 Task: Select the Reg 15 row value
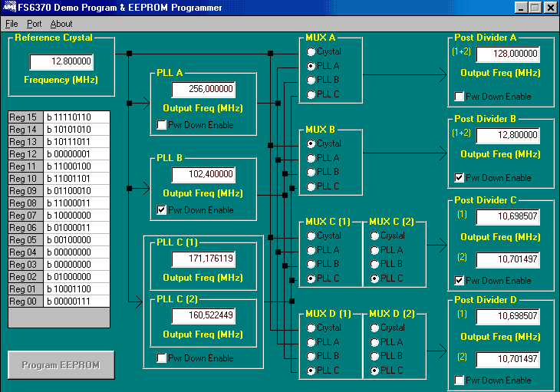pyautogui.click(x=77, y=117)
